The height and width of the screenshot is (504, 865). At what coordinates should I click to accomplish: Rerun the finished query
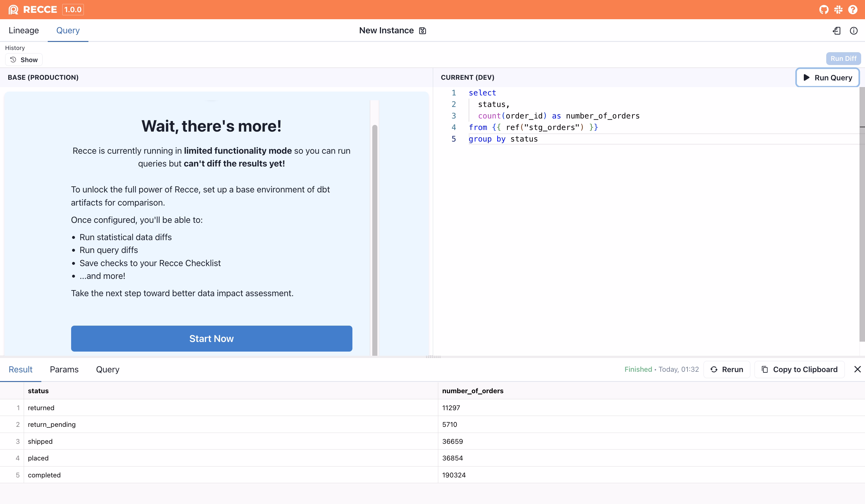point(727,370)
